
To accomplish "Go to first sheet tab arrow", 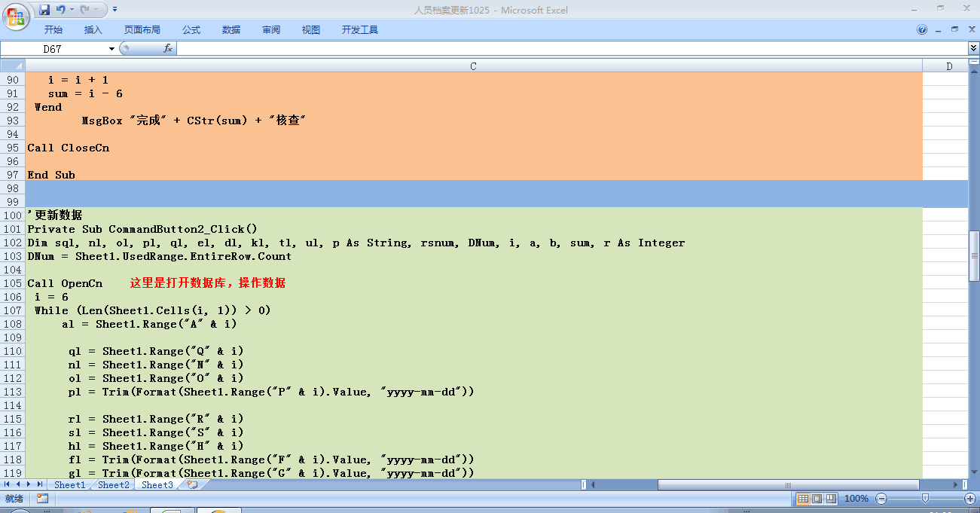I will pos(8,484).
